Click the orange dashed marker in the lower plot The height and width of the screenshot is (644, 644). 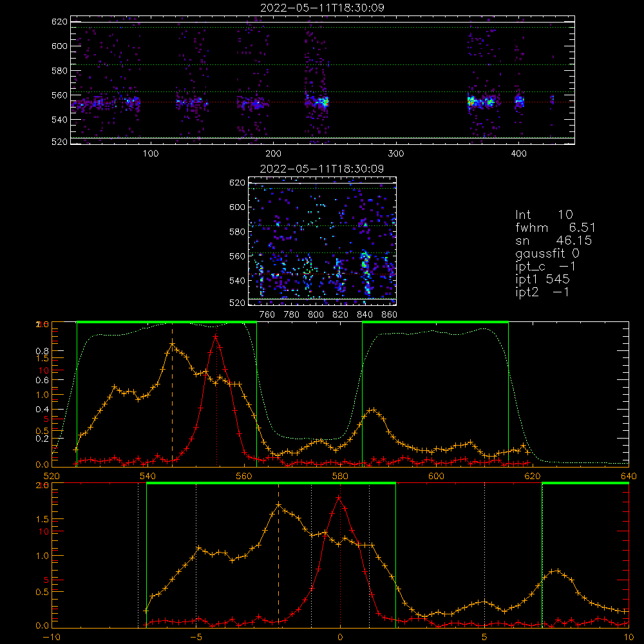[278, 554]
